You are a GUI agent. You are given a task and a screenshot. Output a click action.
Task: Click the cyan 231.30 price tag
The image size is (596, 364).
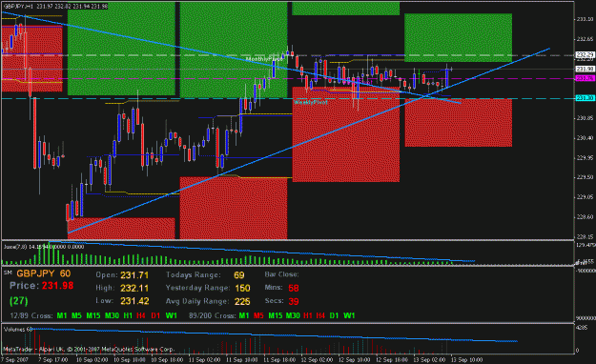pyautogui.click(x=585, y=98)
